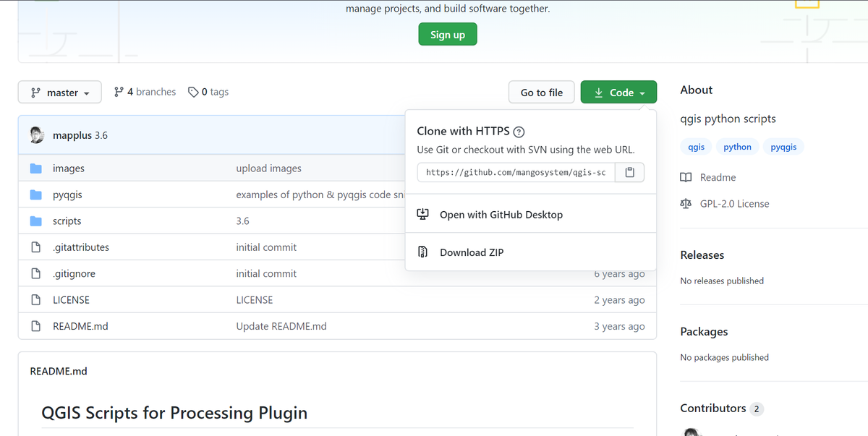The height and width of the screenshot is (436, 868).
Task: View the 0 tags link
Action: click(208, 92)
